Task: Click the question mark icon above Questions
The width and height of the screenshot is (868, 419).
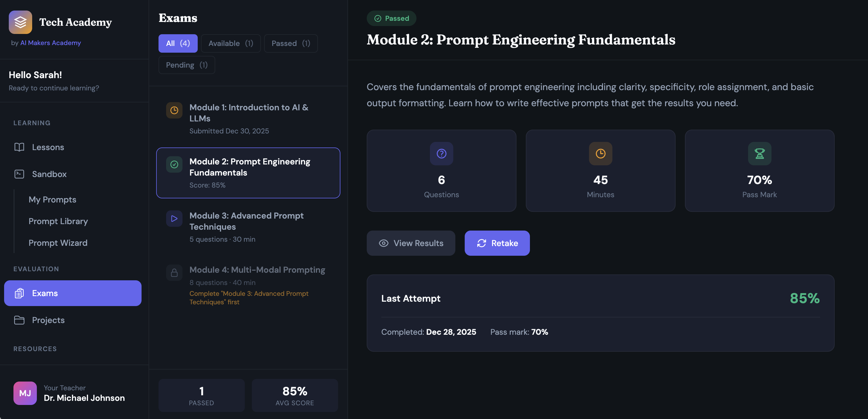Action: coord(441,154)
